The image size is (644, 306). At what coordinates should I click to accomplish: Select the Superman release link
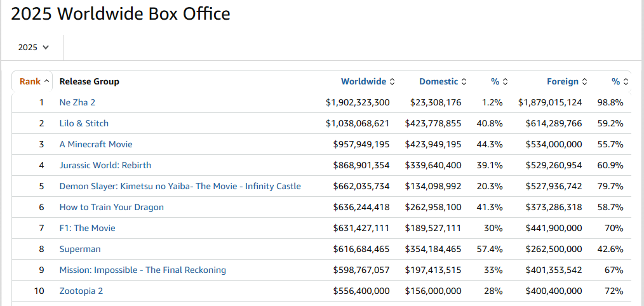[x=80, y=249]
